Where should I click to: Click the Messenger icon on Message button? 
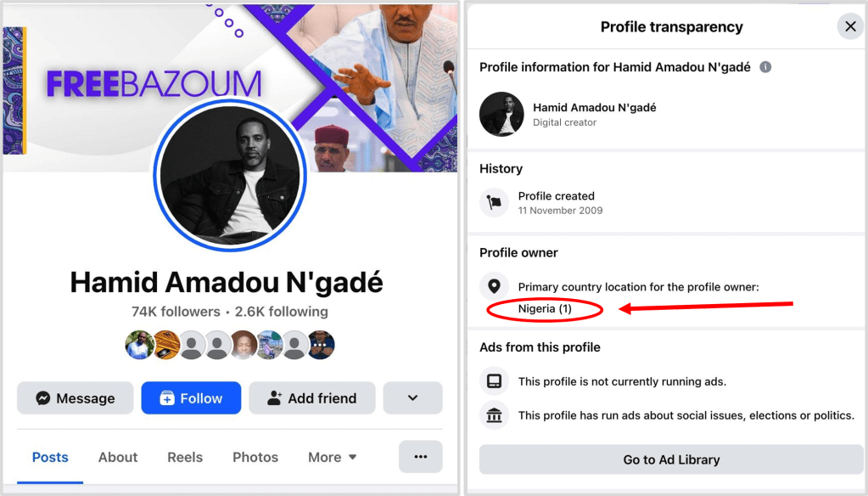point(42,398)
